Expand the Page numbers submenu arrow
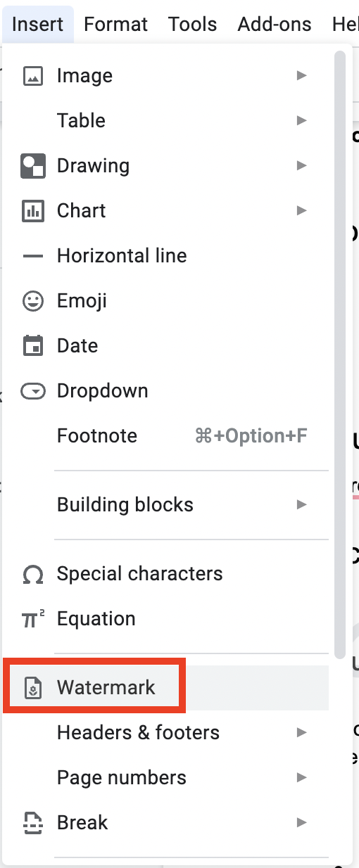The image size is (359, 868). pos(302,778)
